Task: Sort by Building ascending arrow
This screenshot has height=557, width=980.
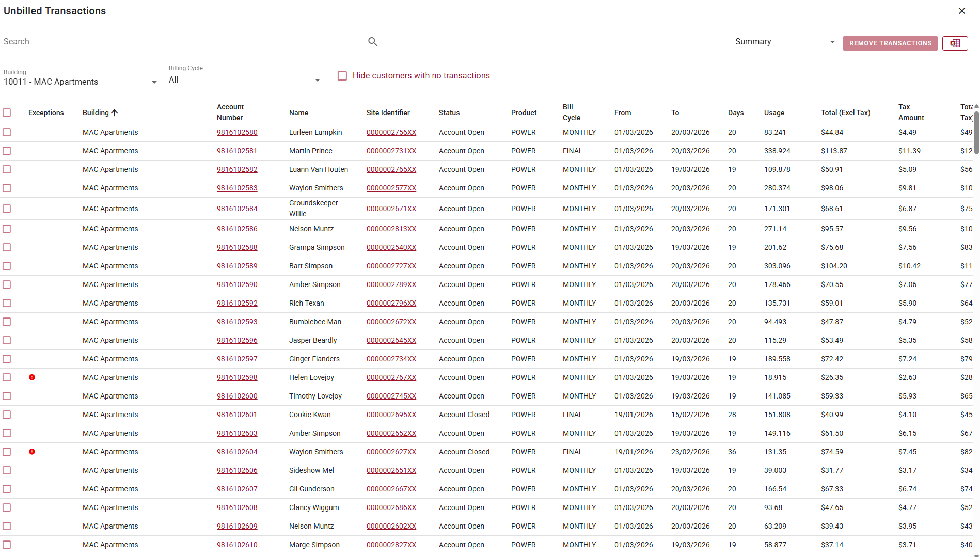Action: point(115,113)
